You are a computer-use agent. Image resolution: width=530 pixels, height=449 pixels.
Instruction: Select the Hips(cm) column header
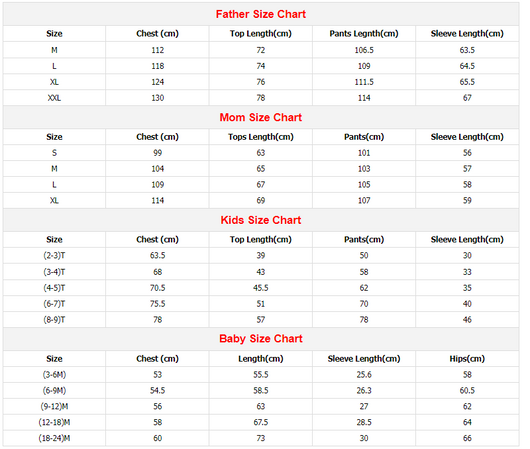point(467,359)
